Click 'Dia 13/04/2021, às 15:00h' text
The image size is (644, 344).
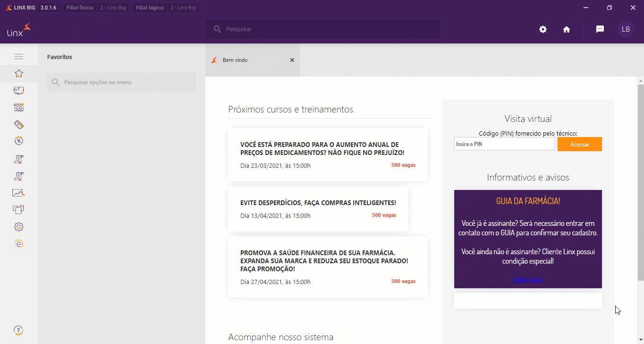coord(275,215)
